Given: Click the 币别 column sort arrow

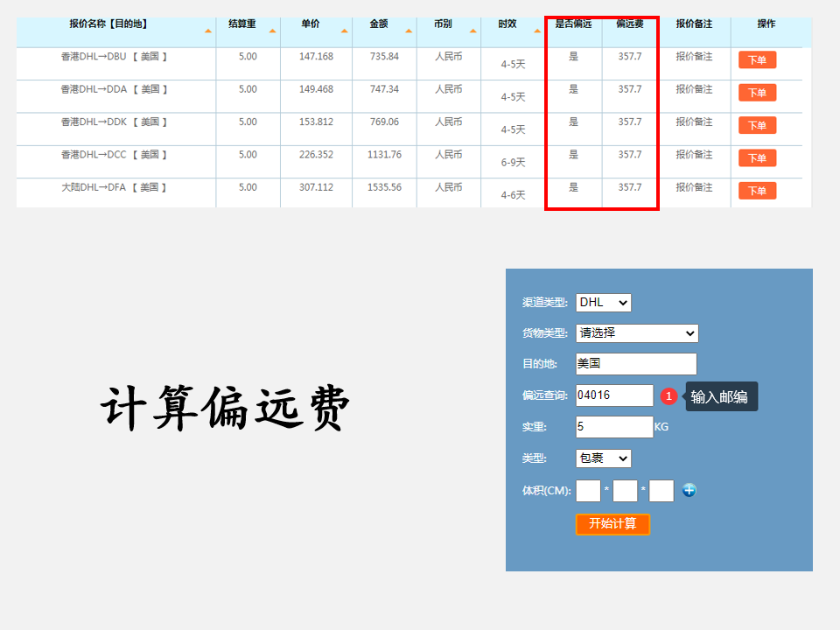Looking at the screenshot, I should tap(473, 31).
